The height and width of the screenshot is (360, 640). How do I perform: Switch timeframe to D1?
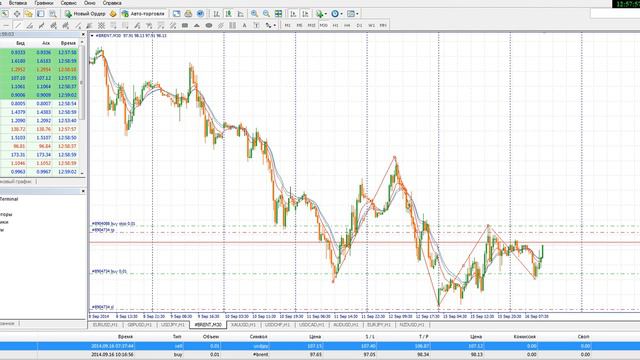click(x=359, y=25)
